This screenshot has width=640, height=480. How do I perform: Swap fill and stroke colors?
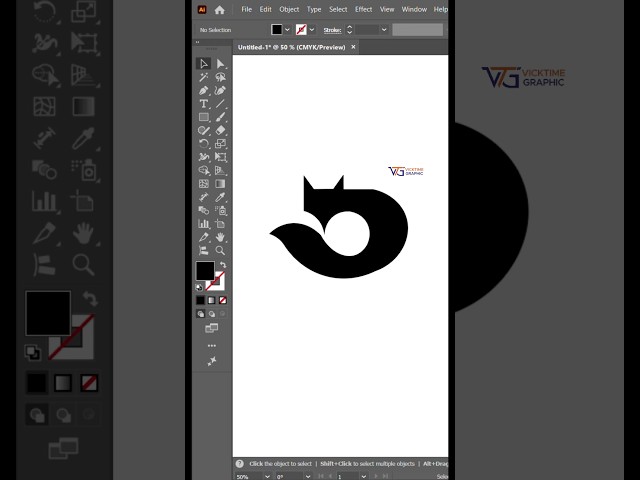coord(223,265)
